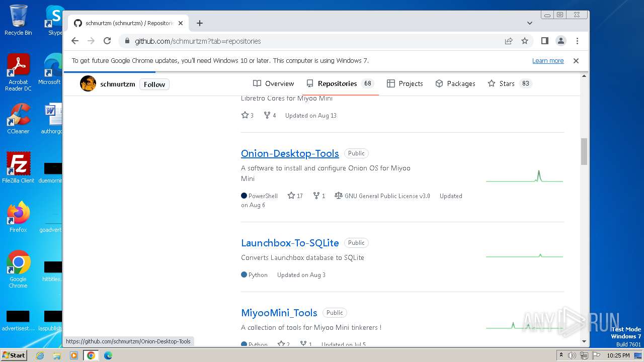Toggle Chrome side panel
The height and width of the screenshot is (362, 644).
[544, 41]
